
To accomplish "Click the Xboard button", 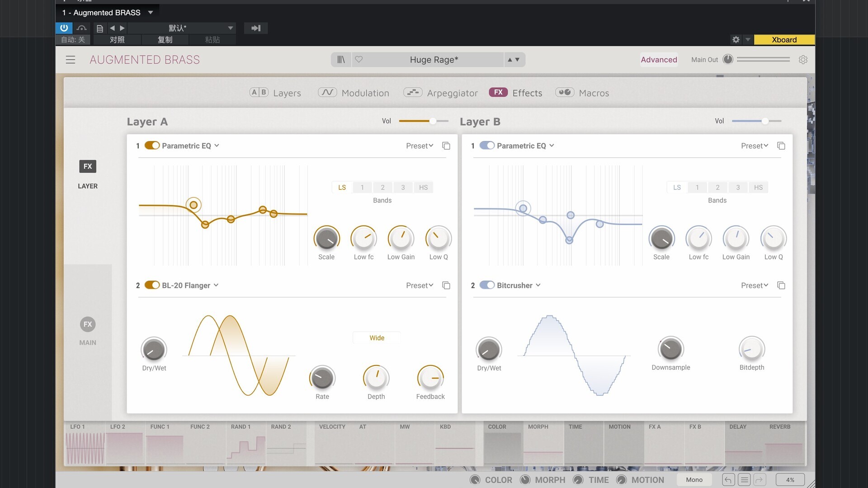I will pyautogui.click(x=784, y=40).
